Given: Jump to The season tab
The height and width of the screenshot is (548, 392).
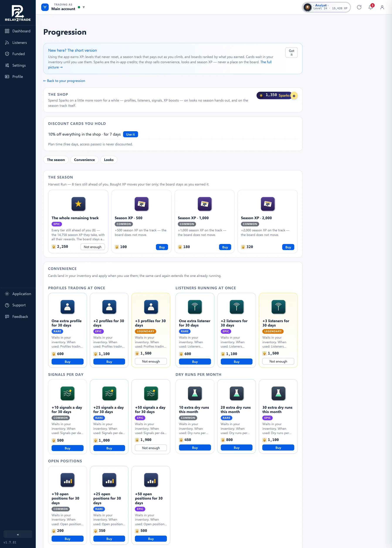Looking at the screenshot, I should tap(56, 160).
